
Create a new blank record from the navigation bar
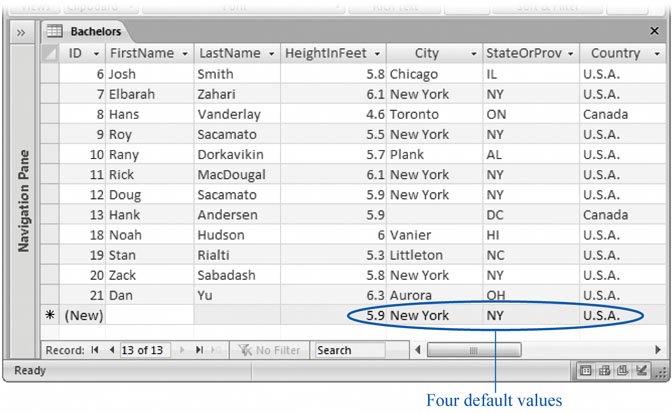tap(218, 350)
